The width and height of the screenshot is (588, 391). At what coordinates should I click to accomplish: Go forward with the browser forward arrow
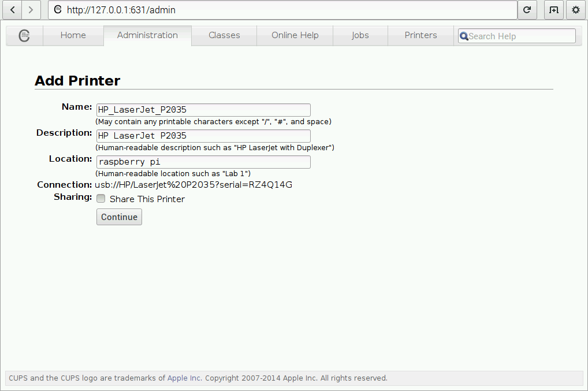(31, 10)
